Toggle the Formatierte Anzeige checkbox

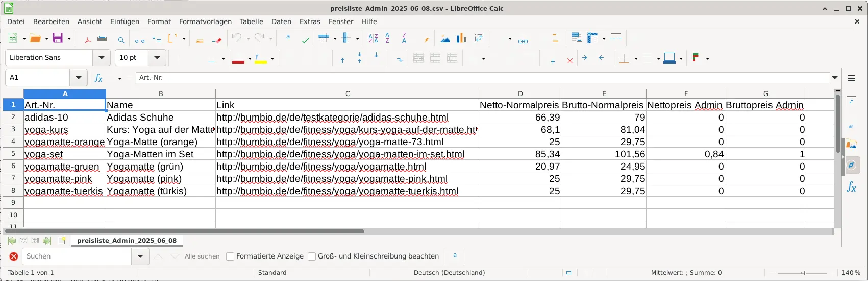coord(230,256)
